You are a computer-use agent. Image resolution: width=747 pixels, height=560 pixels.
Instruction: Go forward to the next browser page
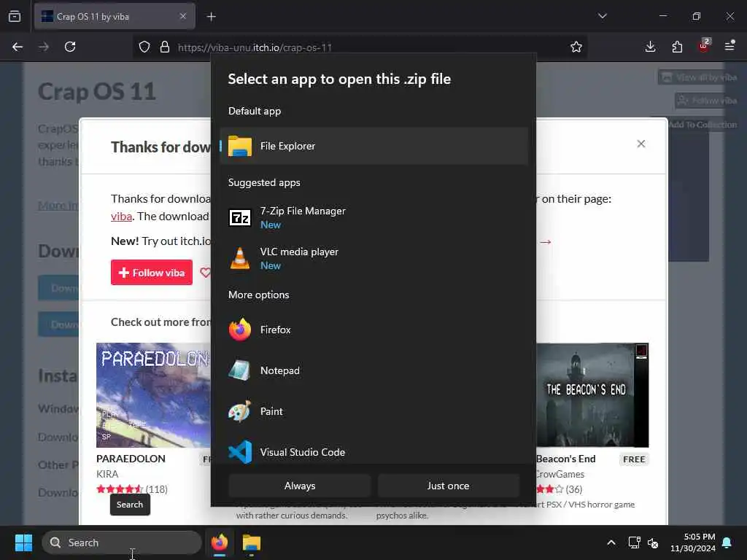point(44,47)
